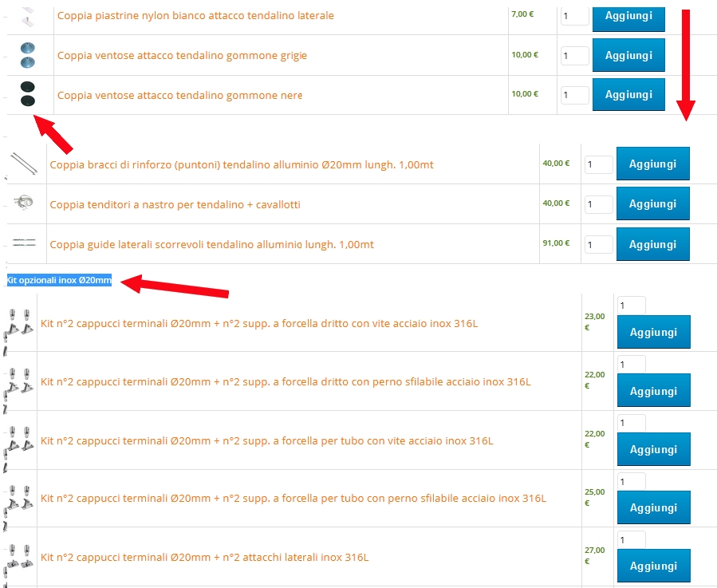Click Aggiungi for black ventose nere
The width and height of the screenshot is (717, 588).
628,94
